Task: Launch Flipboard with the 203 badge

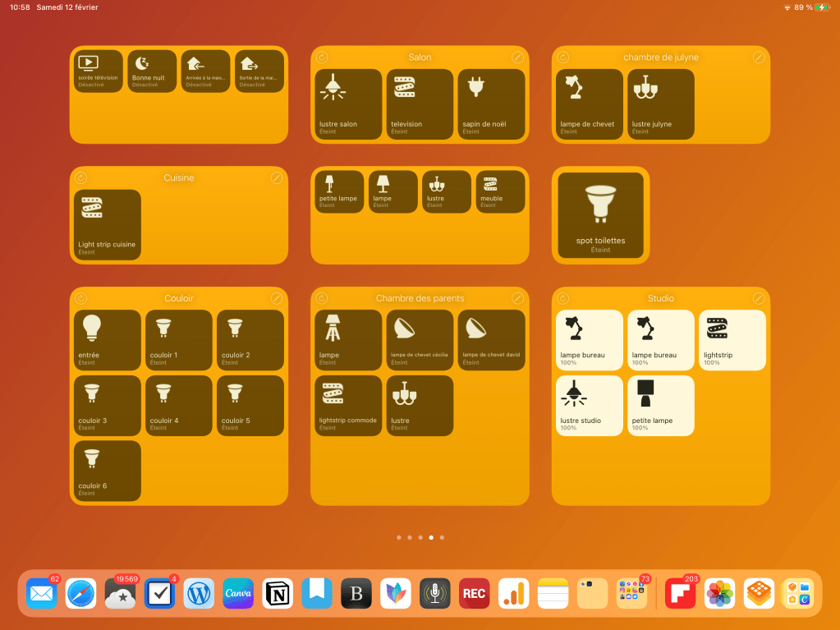Action: pos(680,593)
